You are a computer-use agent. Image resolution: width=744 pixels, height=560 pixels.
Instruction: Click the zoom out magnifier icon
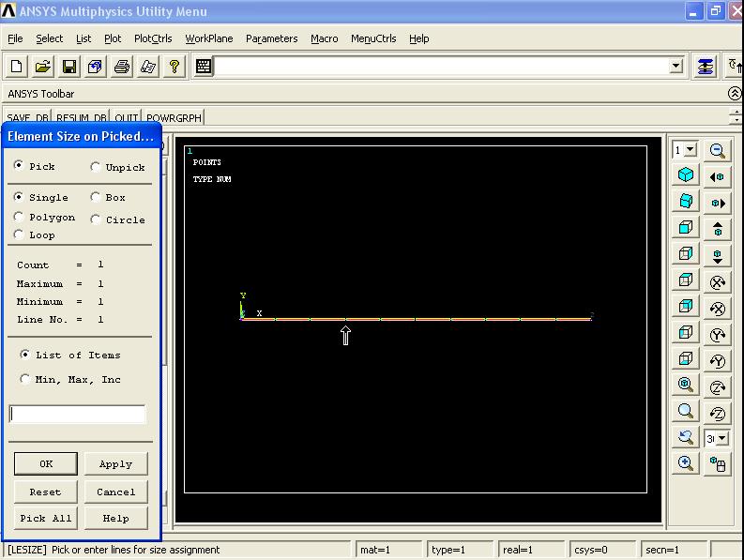tap(717, 150)
